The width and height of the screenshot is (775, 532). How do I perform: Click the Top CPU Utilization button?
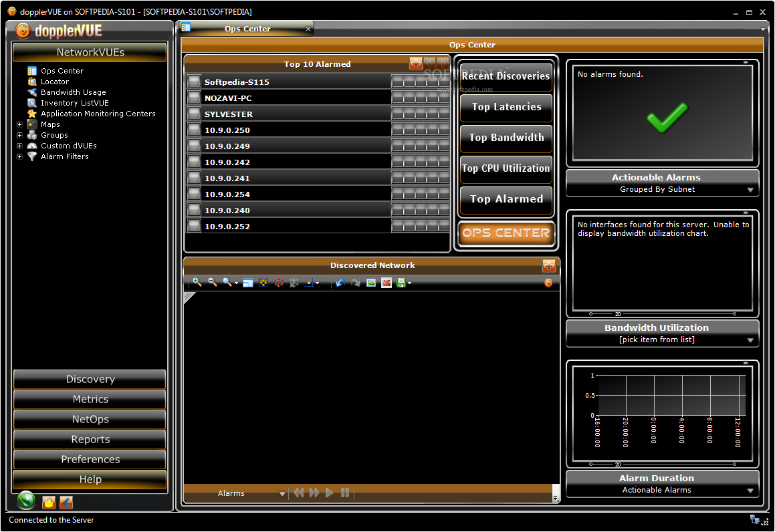pos(506,168)
